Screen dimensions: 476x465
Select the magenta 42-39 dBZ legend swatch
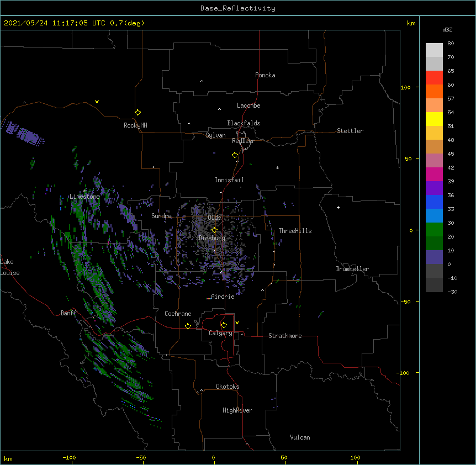click(434, 174)
